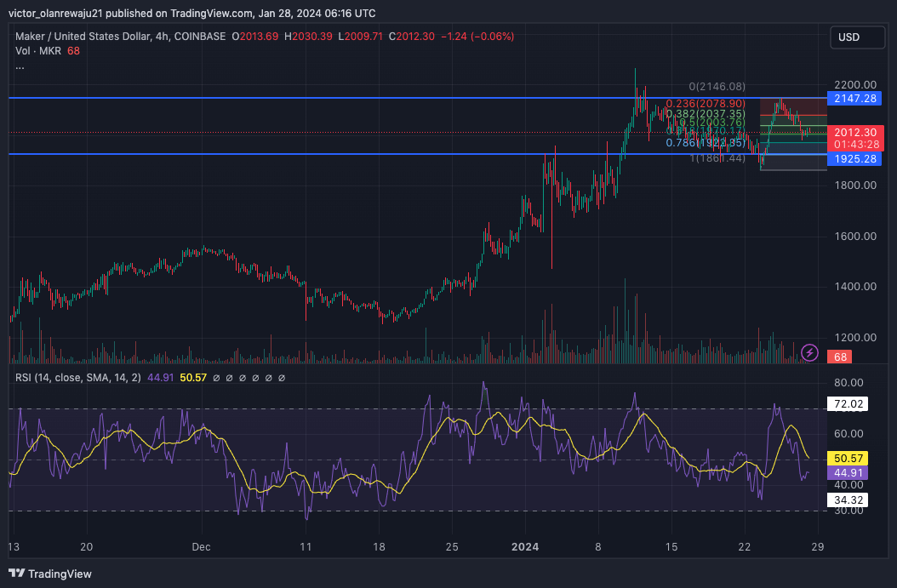The width and height of the screenshot is (897, 588).
Task: Toggle the fifth hidden-value circle in RSI legend
Action: click(x=268, y=378)
